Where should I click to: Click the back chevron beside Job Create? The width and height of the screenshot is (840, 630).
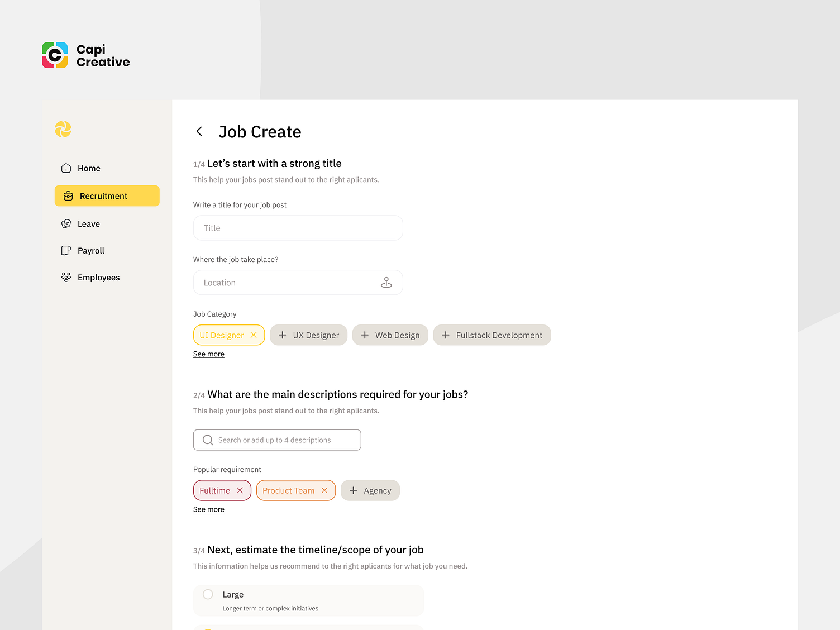[199, 131]
